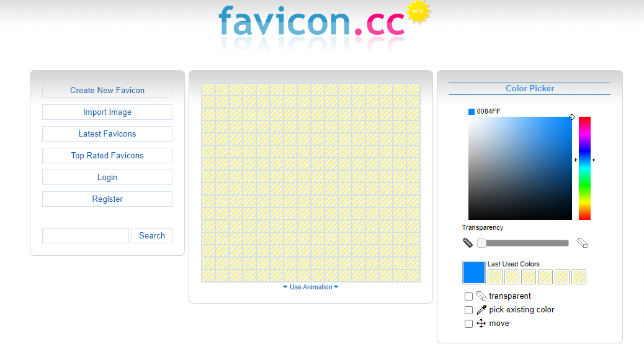Open Import Image
The width and height of the screenshot is (644, 344).
click(107, 112)
